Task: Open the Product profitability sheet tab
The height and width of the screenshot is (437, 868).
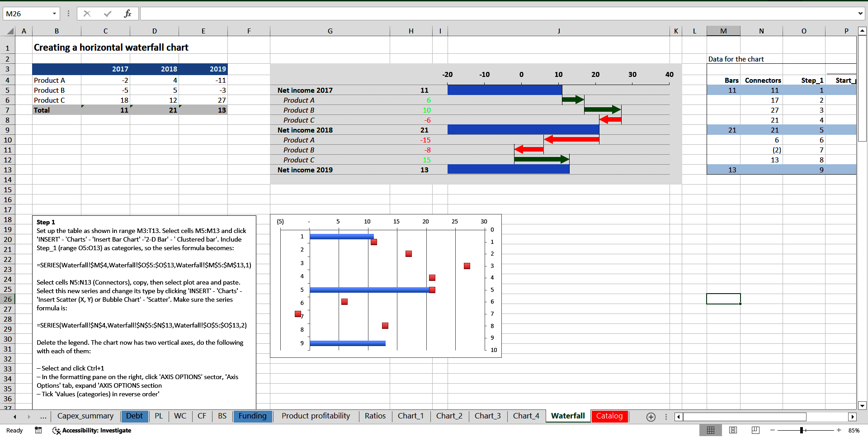Action: pyautogui.click(x=316, y=416)
